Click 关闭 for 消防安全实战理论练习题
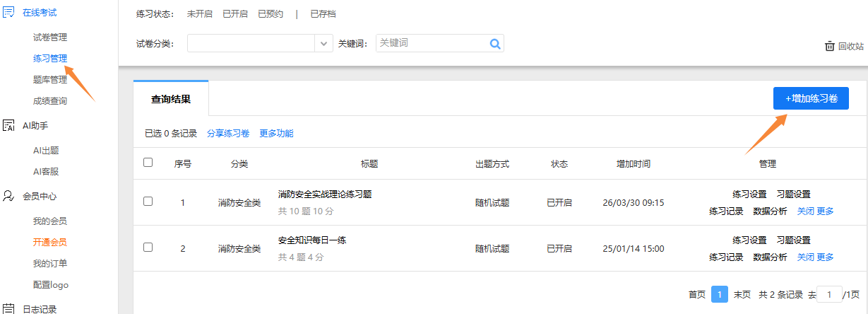Screen dimensions: 868x314 [805, 211]
